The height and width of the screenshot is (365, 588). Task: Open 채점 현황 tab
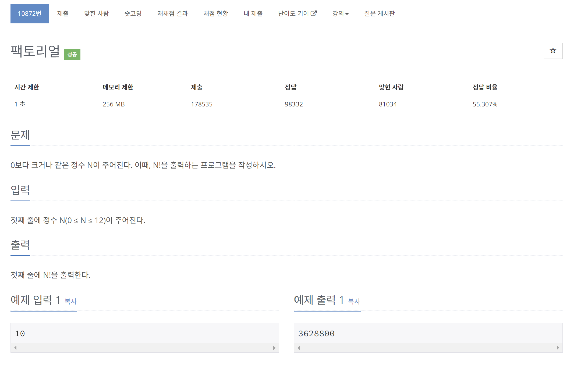(x=215, y=13)
